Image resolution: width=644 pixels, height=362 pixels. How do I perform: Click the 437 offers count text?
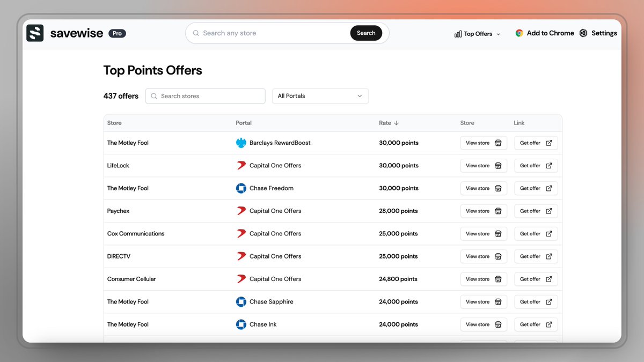click(121, 96)
